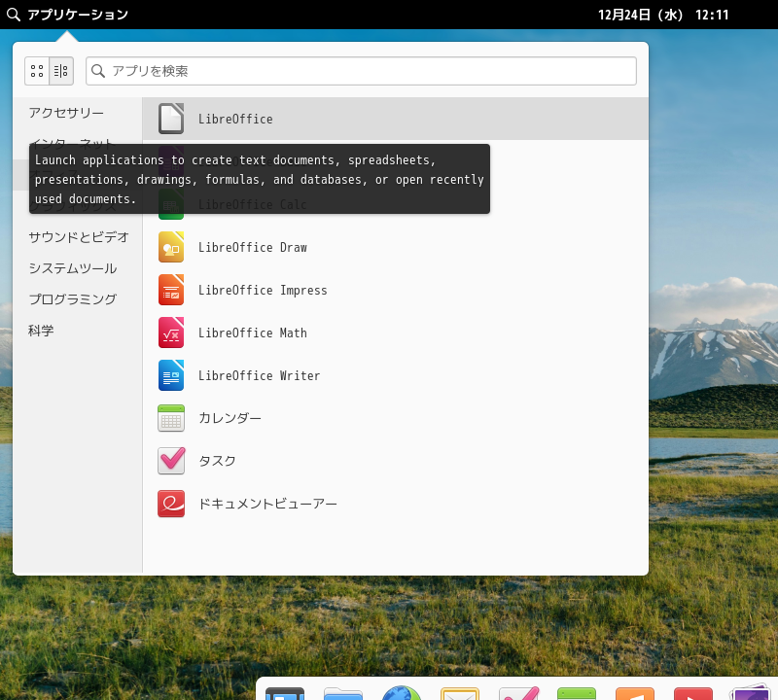
Task: Open the カレンダー app
Action: click(x=395, y=418)
